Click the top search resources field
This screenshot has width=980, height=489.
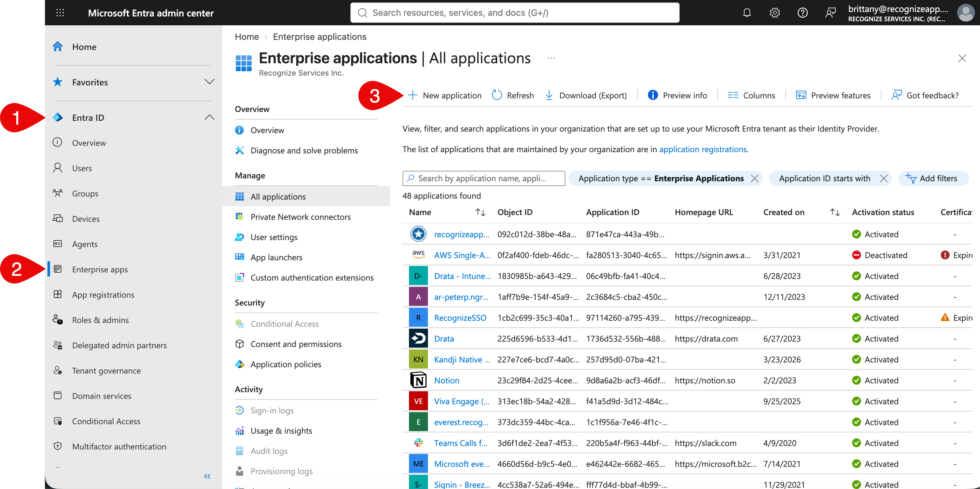coord(514,13)
